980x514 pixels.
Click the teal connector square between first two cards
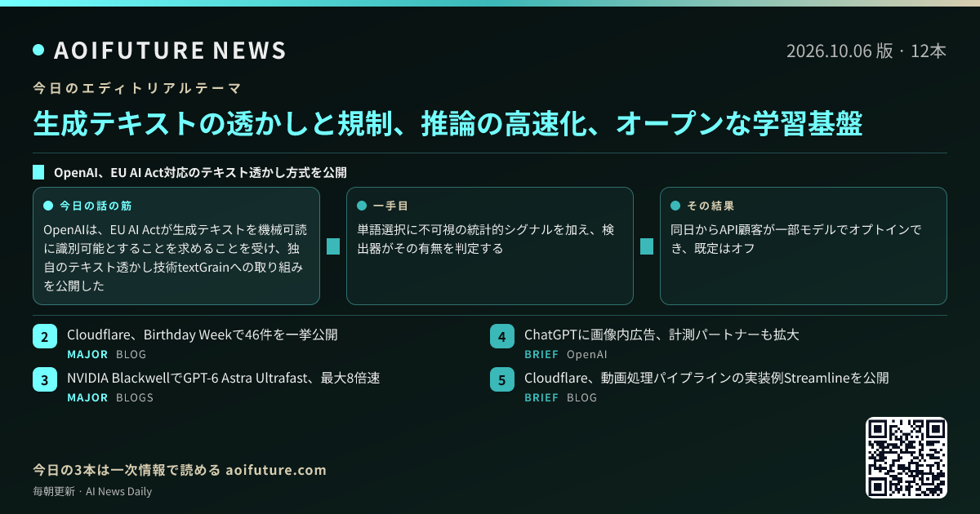tap(333, 246)
